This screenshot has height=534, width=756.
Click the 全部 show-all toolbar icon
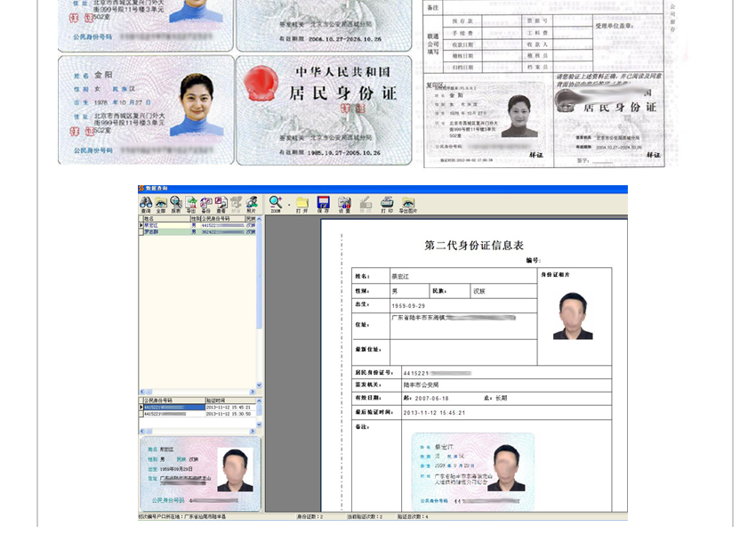[160, 204]
